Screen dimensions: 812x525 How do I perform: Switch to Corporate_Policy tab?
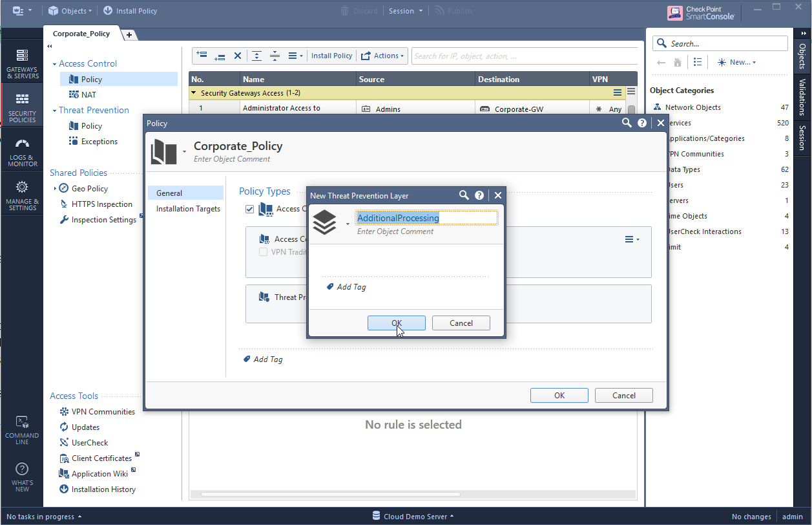pos(81,34)
